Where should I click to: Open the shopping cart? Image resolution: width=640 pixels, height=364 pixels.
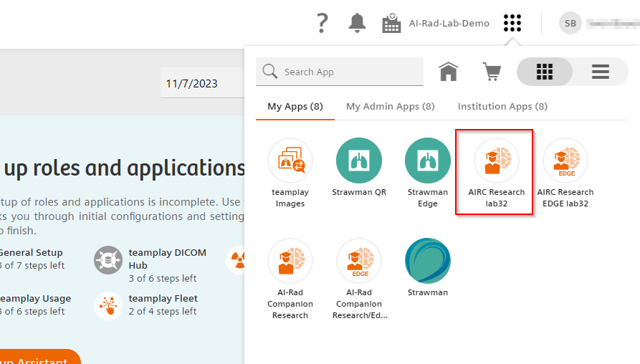(x=492, y=72)
